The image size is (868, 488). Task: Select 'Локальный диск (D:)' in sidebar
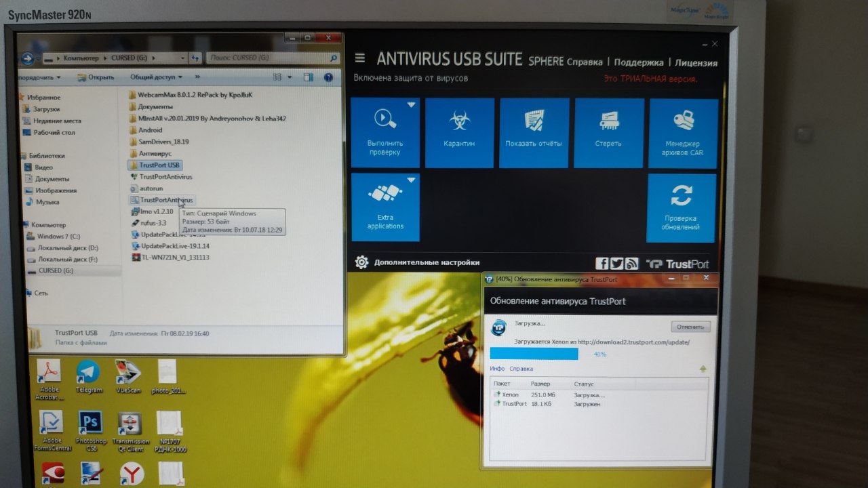[62, 248]
